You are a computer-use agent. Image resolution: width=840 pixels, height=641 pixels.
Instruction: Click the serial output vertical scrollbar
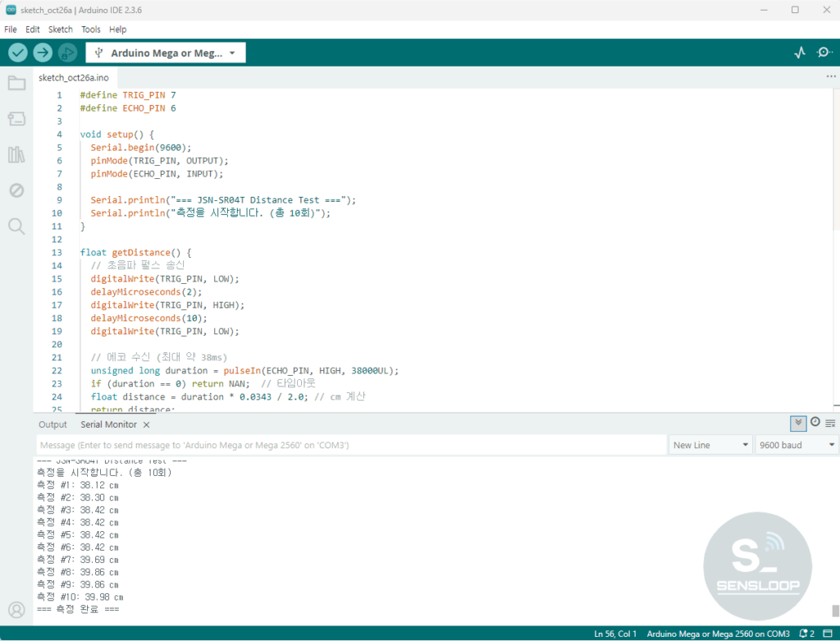[835, 611]
